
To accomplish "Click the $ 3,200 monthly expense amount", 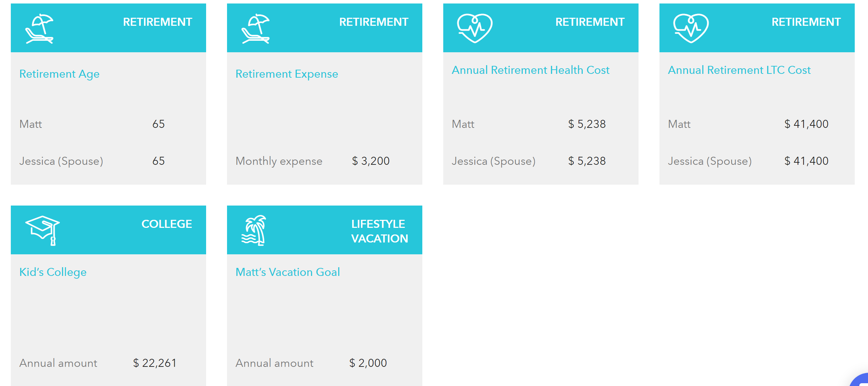I will pyautogui.click(x=371, y=161).
